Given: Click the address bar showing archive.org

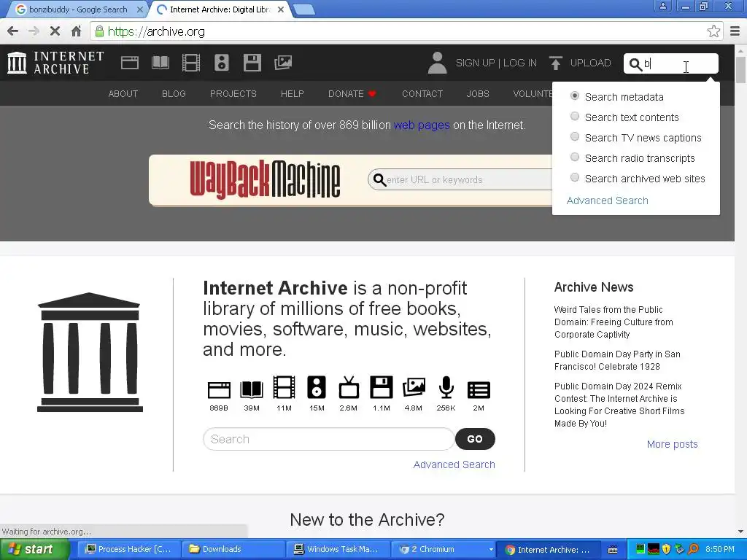Looking at the screenshot, I should click(405, 31).
